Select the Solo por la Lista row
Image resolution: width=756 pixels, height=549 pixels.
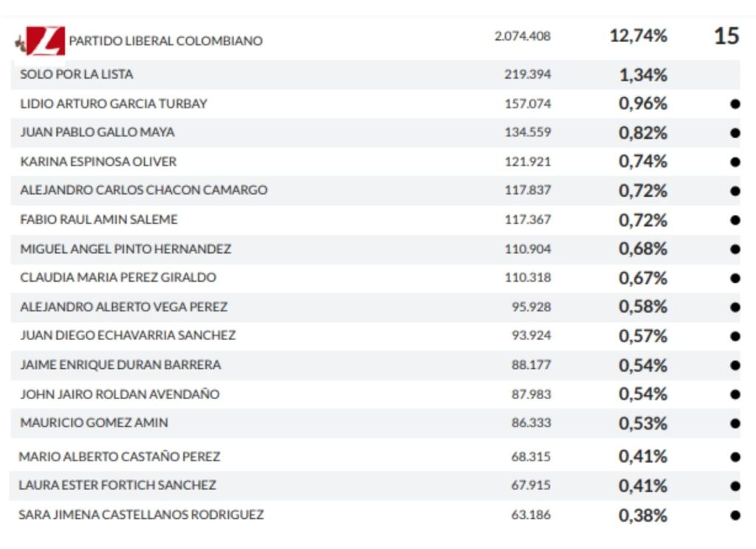pos(77,75)
